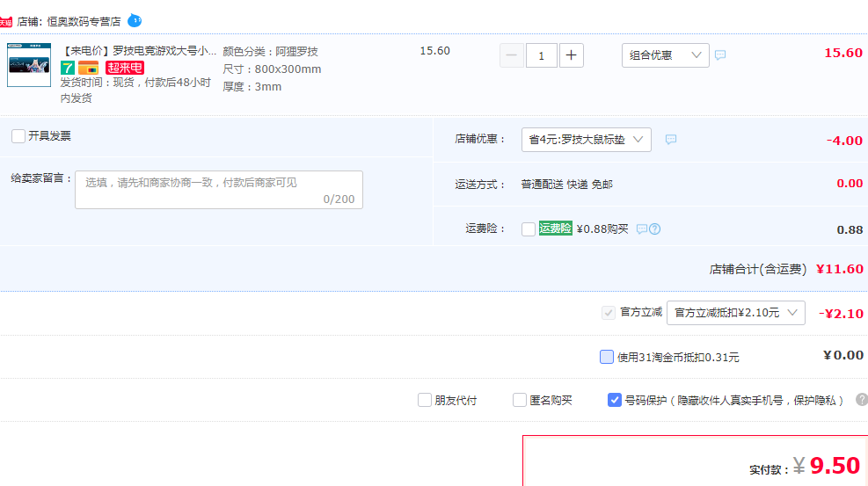Open the product title link 罗技电竞游戏大号
This screenshot has width=868, height=486.
[138, 51]
